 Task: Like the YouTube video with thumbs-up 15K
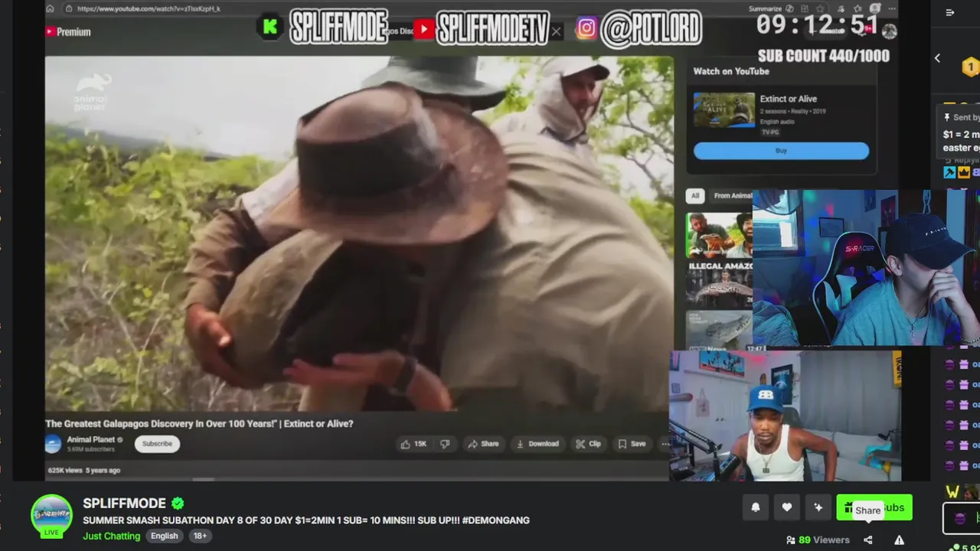point(413,444)
